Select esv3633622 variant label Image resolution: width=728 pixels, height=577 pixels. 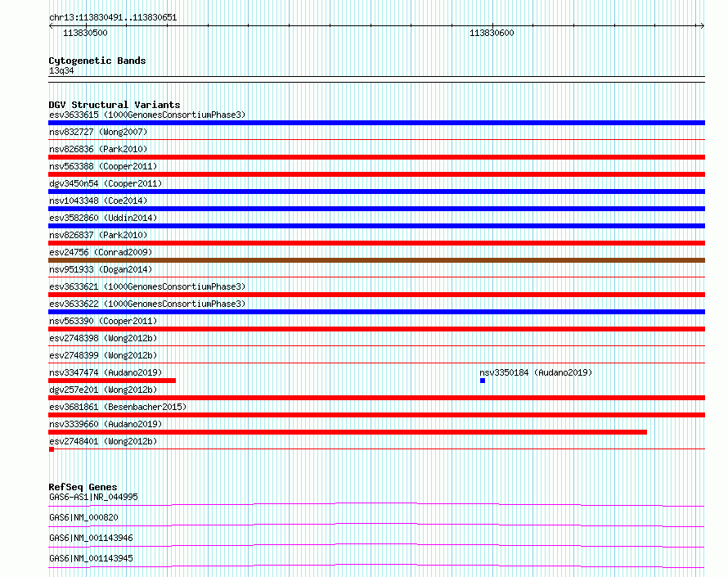147,304
